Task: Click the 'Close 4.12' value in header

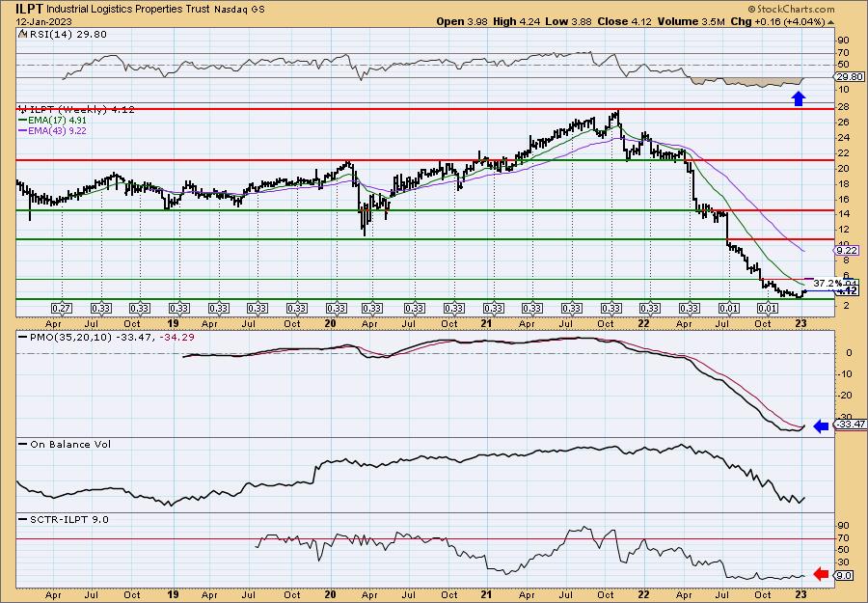Action: [624, 21]
